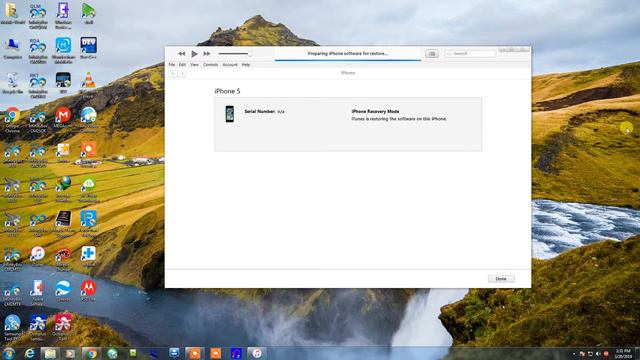Launch Internet Explorer from taskbar
The height and width of the screenshot is (360, 640).
[x=29, y=353]
